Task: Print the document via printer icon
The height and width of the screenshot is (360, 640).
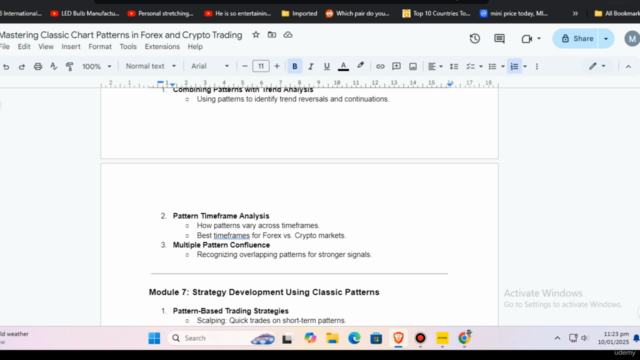Action: tap(38, 67)
